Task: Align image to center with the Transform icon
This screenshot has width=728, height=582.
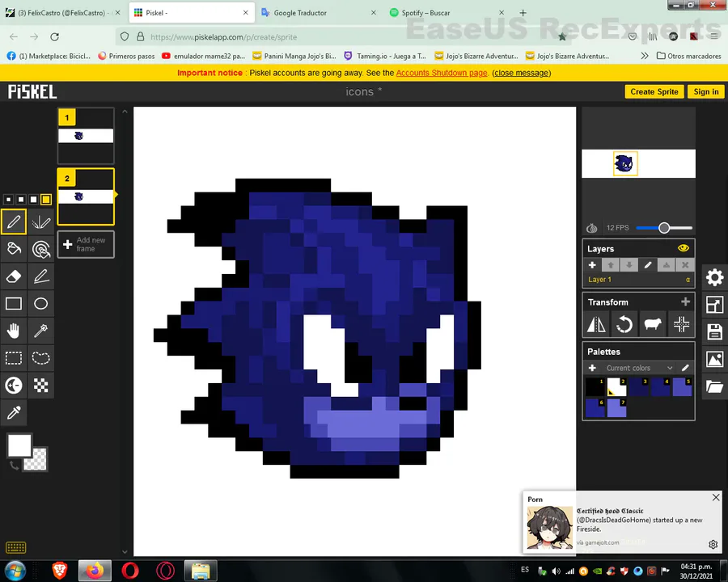Action: coord(681,324)
